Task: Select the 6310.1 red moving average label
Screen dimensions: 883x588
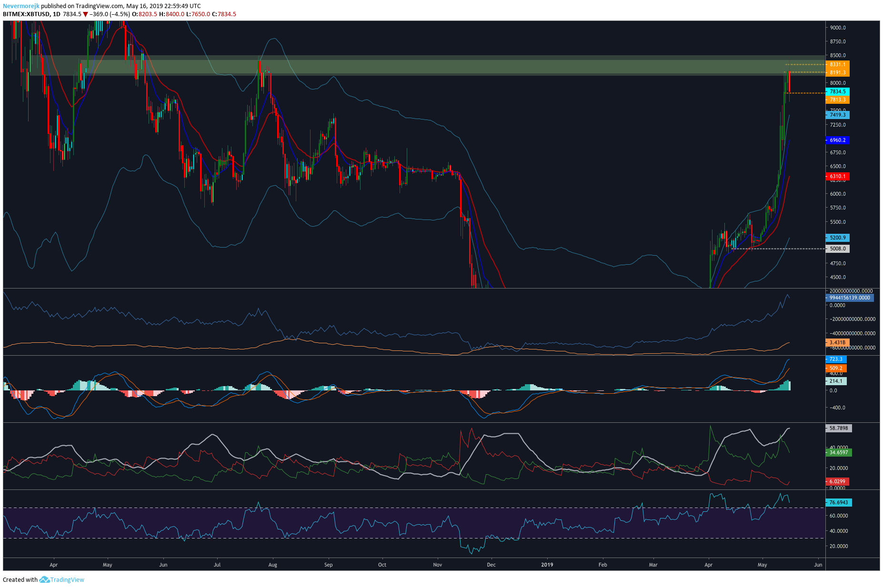Action: tap(837, 176)
